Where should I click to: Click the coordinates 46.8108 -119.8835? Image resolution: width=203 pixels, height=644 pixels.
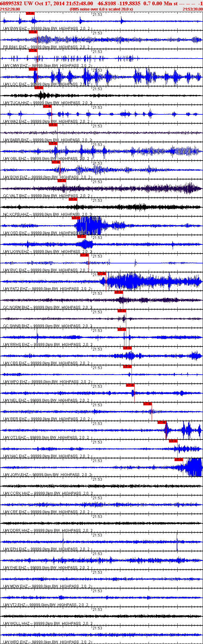pos(119,3)
